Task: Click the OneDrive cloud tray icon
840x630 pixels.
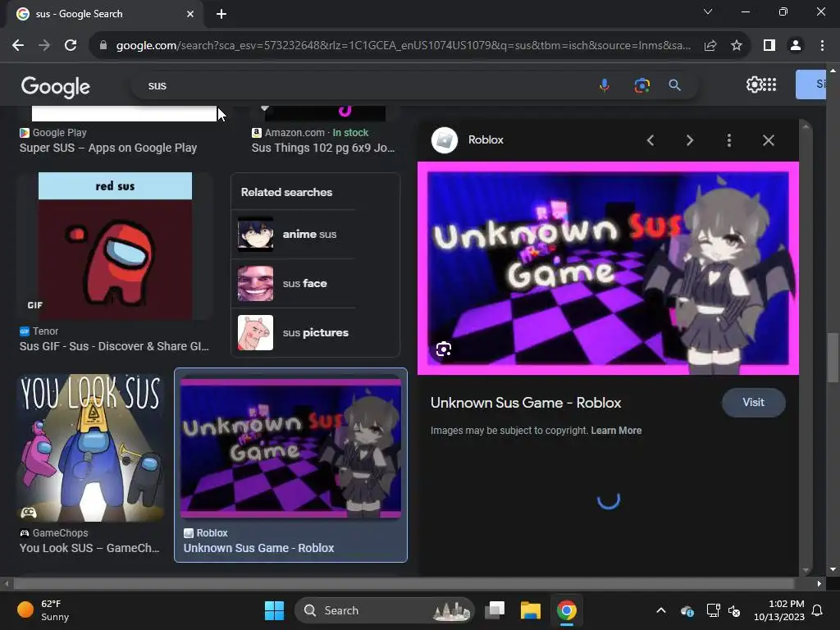Action: click(x=687, y=610)
